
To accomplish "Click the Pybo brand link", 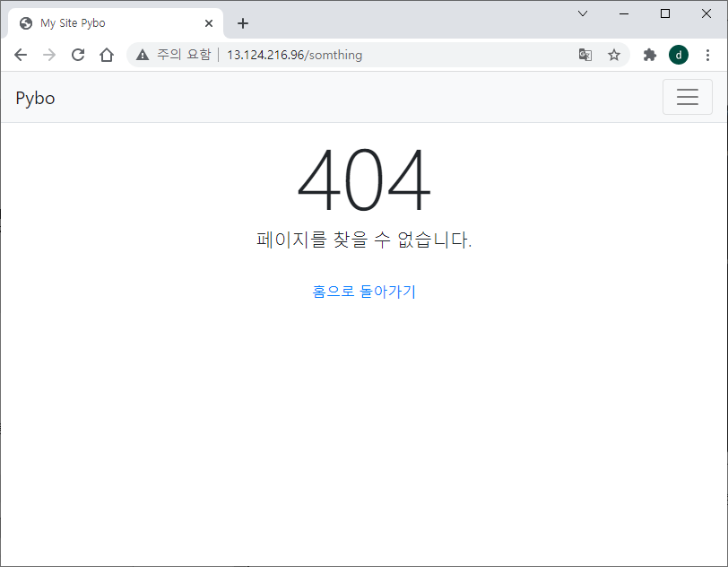I will 35,98.
